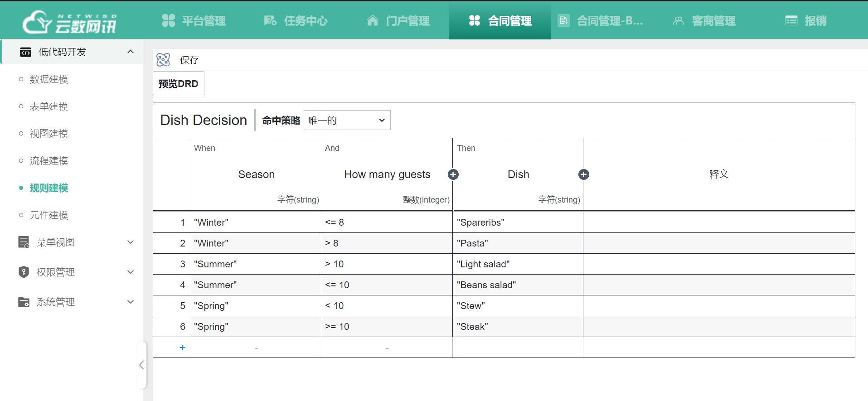
Task: Add output column using plus after Dish
Action: (x=584, y=174)
